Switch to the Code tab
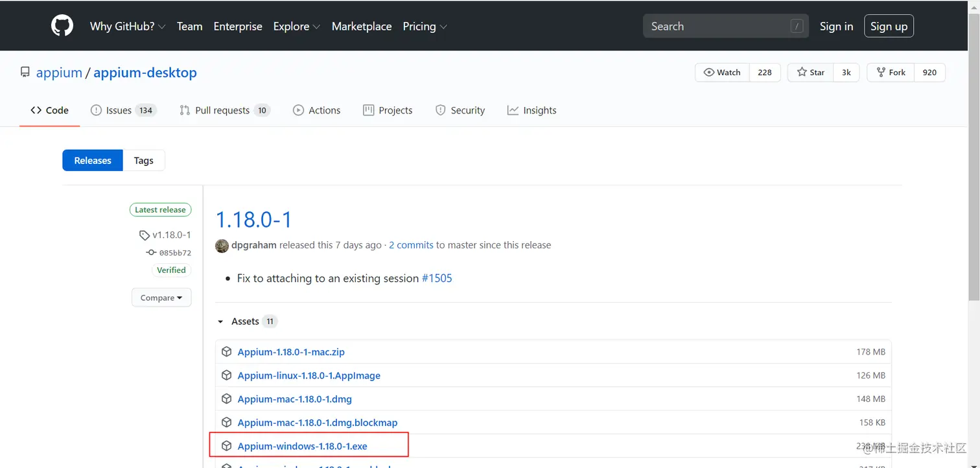This screenshot has width=980, height=468. pos(49,110)
